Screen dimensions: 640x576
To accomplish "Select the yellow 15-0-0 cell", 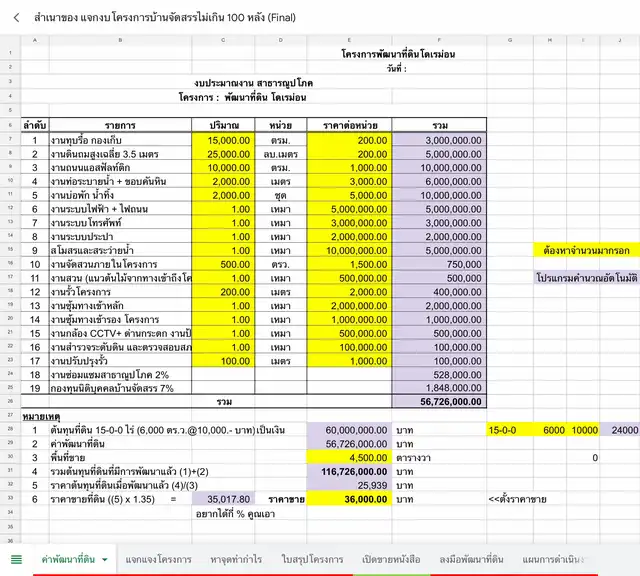I will pos(508,429).
